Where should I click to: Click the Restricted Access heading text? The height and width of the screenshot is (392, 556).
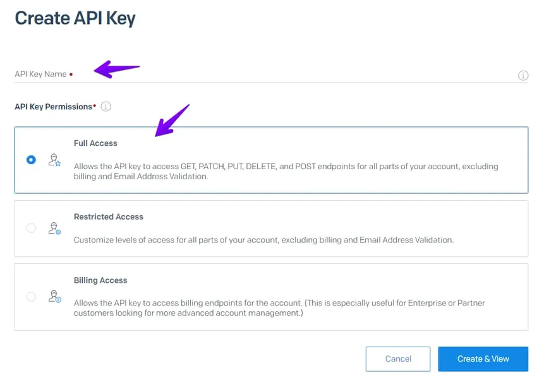pyautogui.click(x=108, y=217)
